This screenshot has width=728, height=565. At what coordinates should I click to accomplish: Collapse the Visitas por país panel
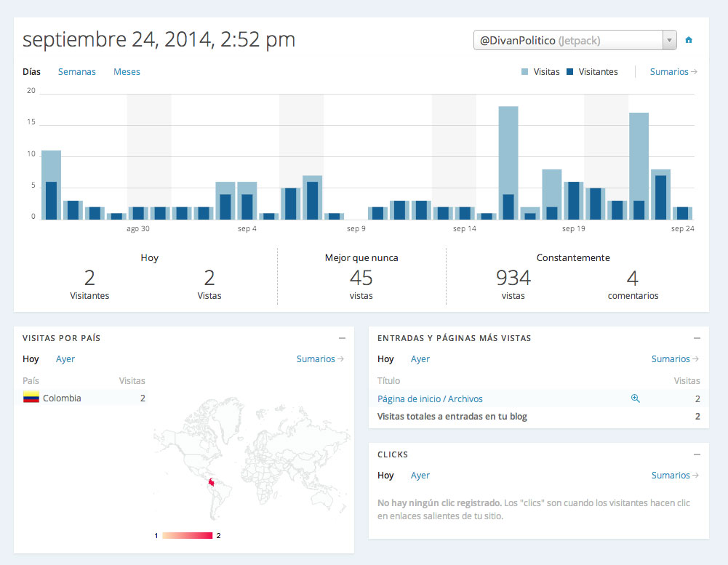[342, 338]
